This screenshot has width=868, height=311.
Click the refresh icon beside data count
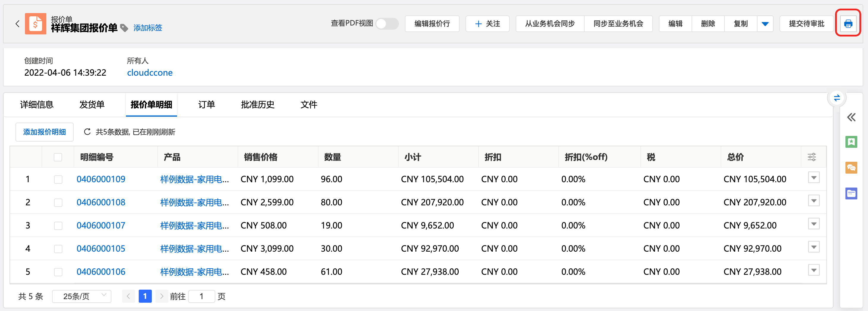pyautogui.click(x=87, y=131)
